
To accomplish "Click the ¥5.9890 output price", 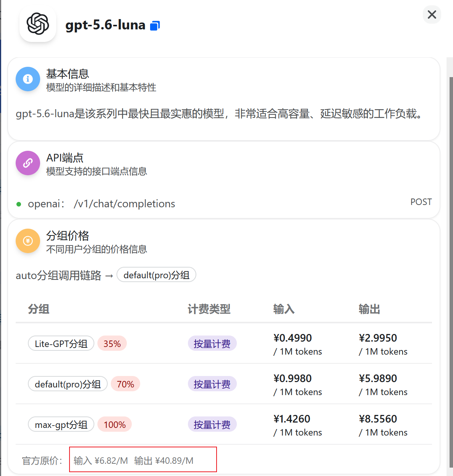I will pos(378,378).
